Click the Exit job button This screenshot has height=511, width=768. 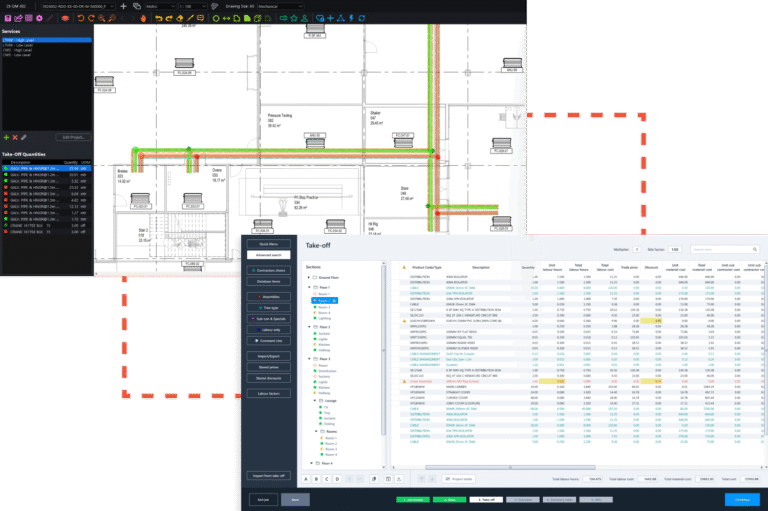tap(263, 500)
